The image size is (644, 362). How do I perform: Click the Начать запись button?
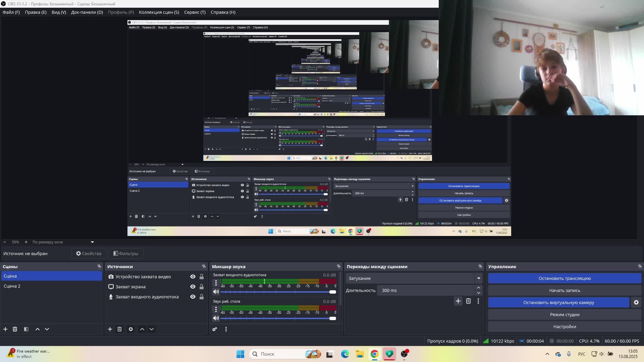565,290
